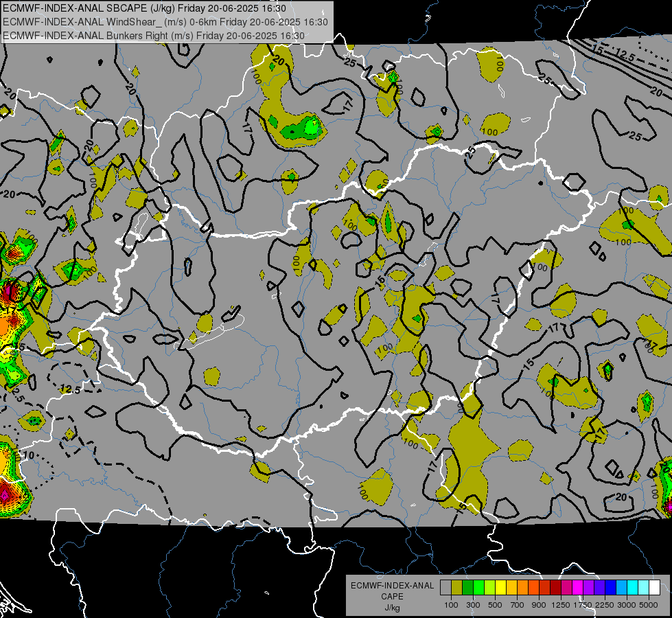Viewport: 672px width, 618px height.
Task: Click the 3000 legend scale value
Action: pyautogui.click(x=627, y=605)
